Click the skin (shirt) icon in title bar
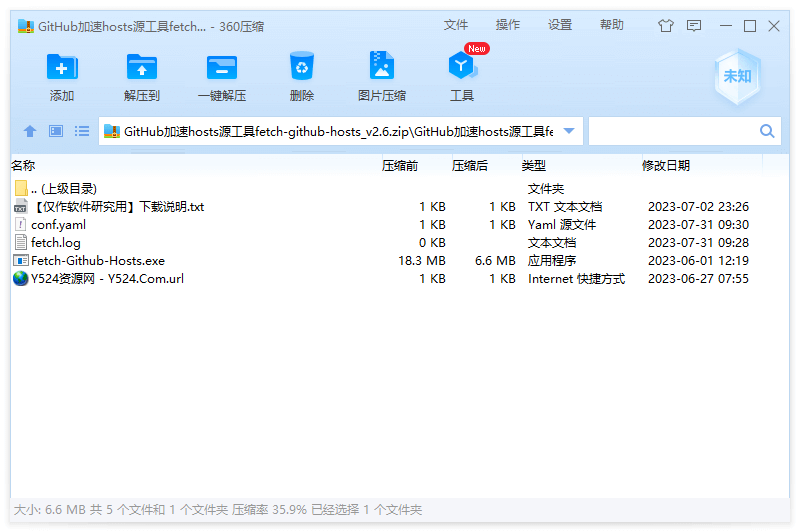Viewport: 800px width, 532px height. [665, 26]
